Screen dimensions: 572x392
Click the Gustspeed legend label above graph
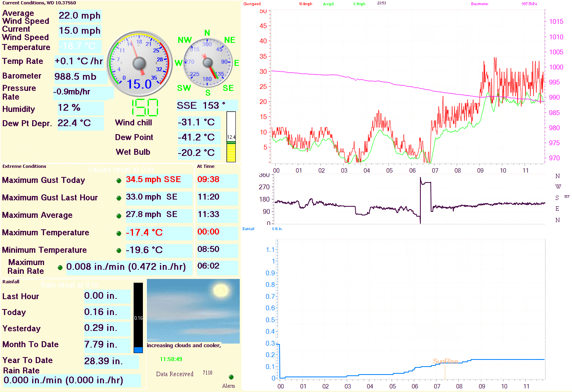coord(252,4)
